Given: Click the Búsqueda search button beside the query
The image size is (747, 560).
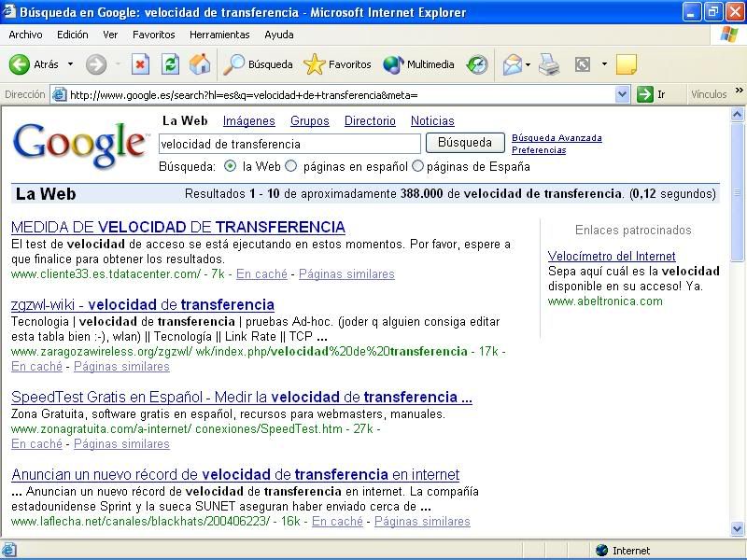Looking at the screenshot, I should coord(465,143).
